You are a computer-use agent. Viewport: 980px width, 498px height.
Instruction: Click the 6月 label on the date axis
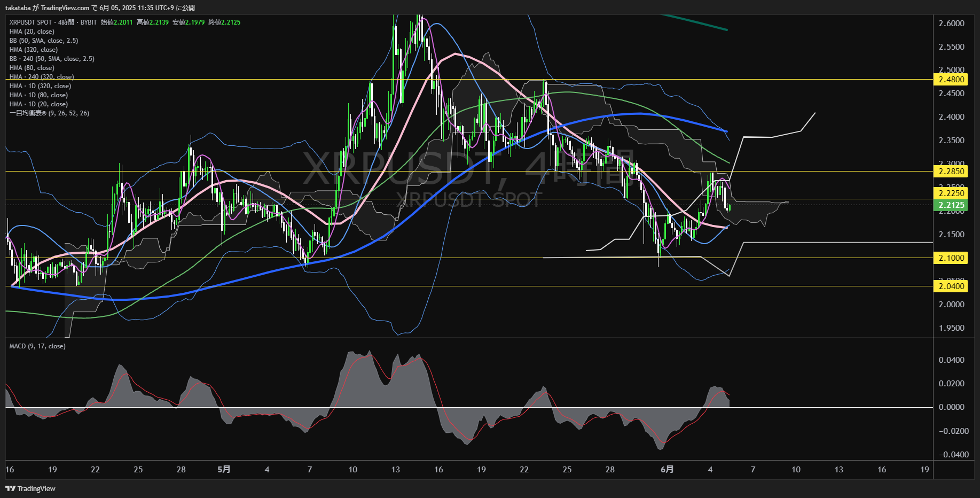point(667,470)
